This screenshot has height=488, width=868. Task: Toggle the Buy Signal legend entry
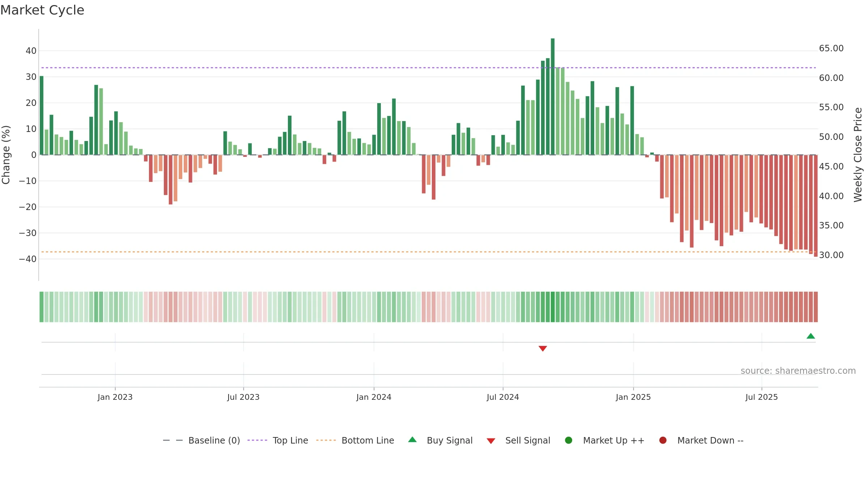click(x=440, y=440)
